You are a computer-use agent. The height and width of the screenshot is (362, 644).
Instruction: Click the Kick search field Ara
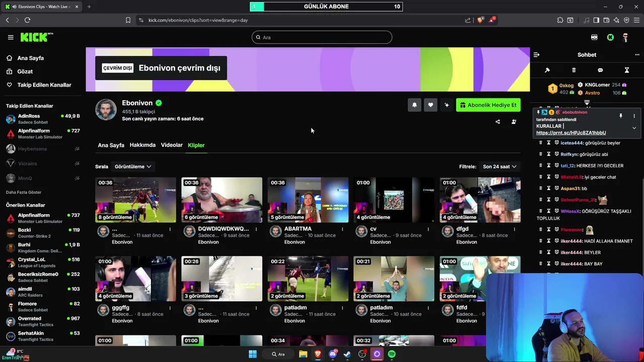322,37
